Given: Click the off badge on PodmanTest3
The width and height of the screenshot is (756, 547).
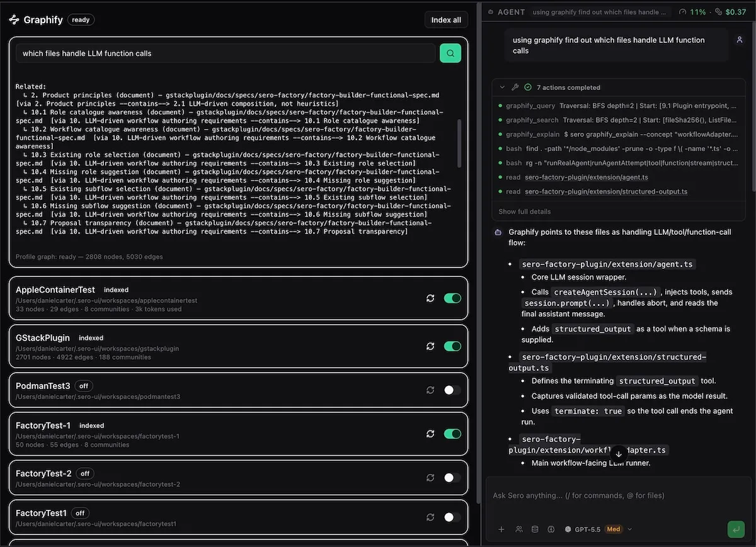Looking at the screenshot, I should point(84,386).
